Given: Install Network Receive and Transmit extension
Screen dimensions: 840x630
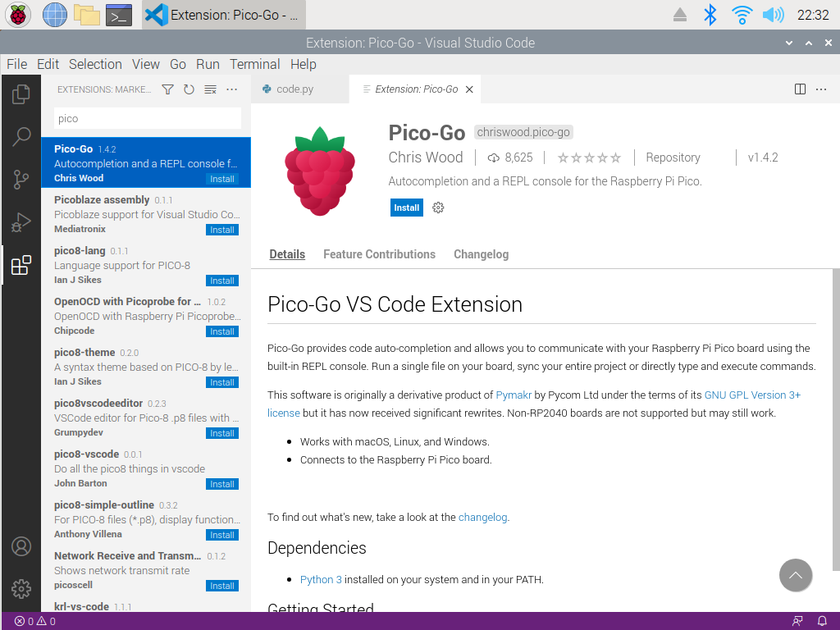Looking at the screenshot, I should (x=222, y=586).
